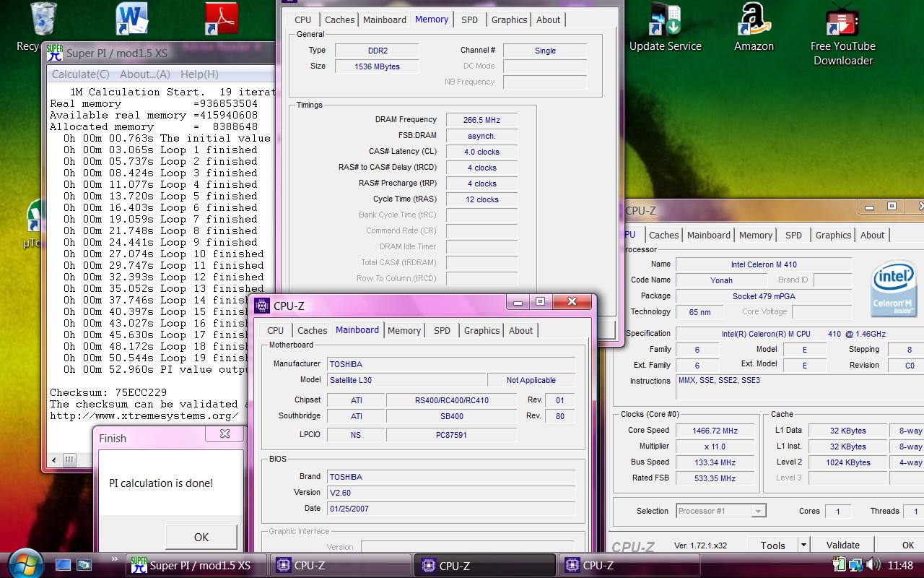The height and width of the screenshot is (578, 924).
Task: Click the Southbridge value SB400
Action: click(451, 416)
